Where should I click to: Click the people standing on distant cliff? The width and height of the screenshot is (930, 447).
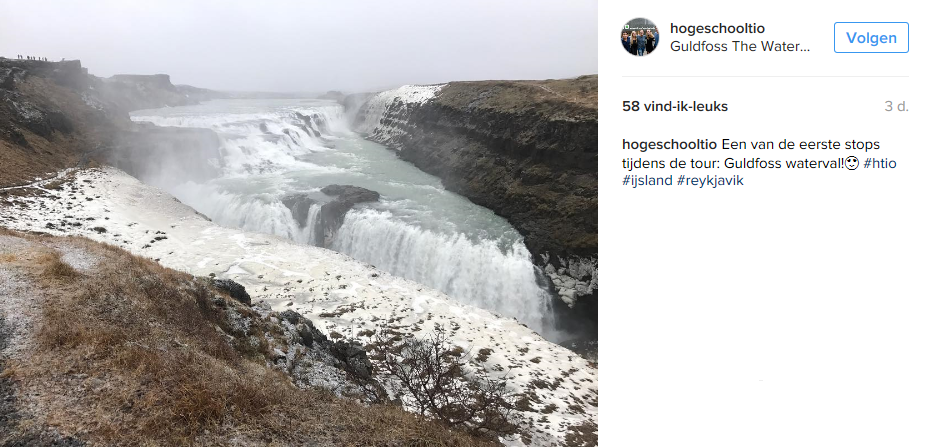pos(33,58)
